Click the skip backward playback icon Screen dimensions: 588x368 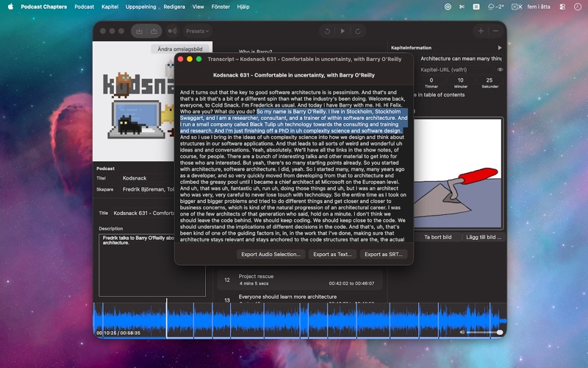pyautogui.click(x=327, y=31)
